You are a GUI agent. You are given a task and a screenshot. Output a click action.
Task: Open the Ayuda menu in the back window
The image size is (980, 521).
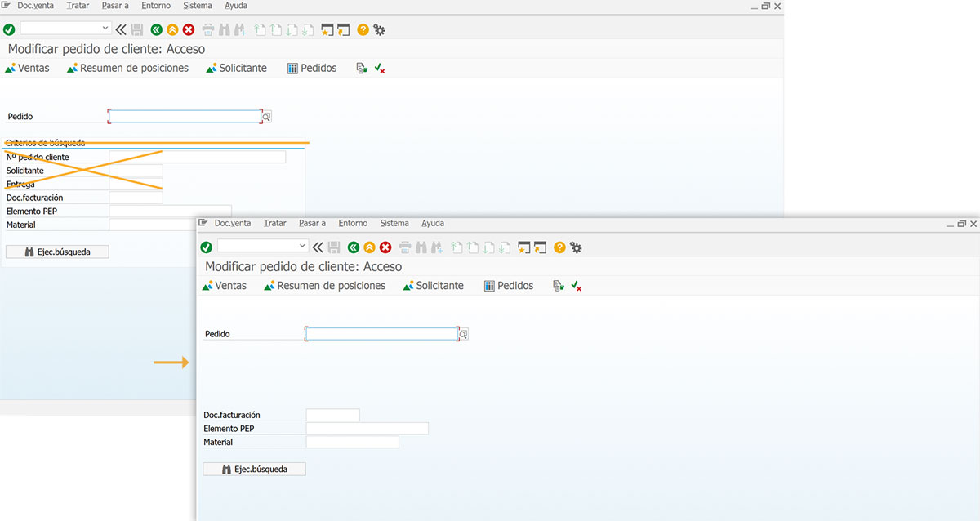[x=236, y=6]
